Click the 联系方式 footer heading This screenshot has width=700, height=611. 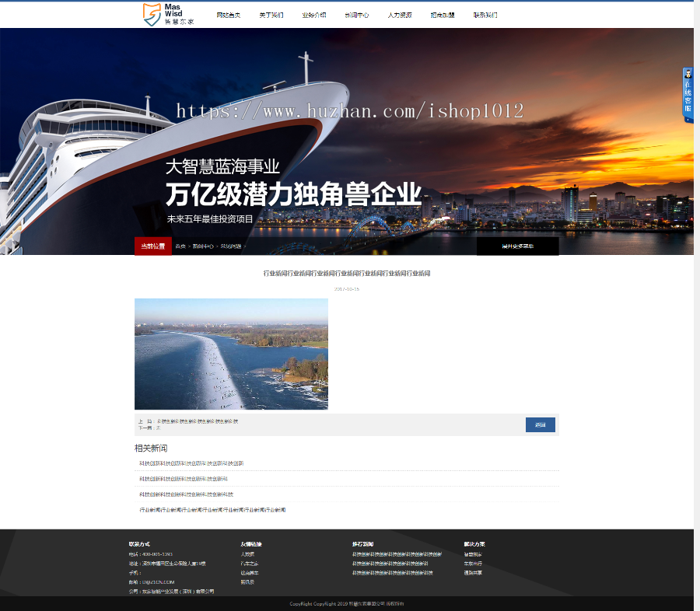[139, 544]
